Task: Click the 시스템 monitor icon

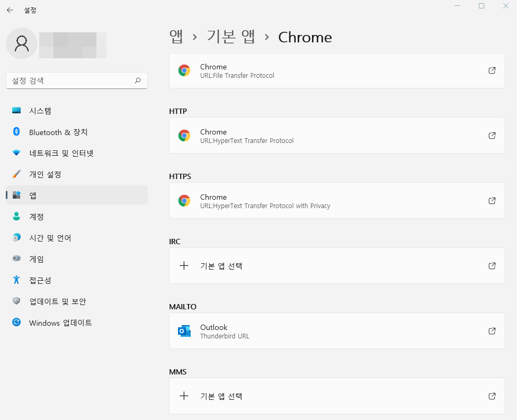Action: coord(16,111)
